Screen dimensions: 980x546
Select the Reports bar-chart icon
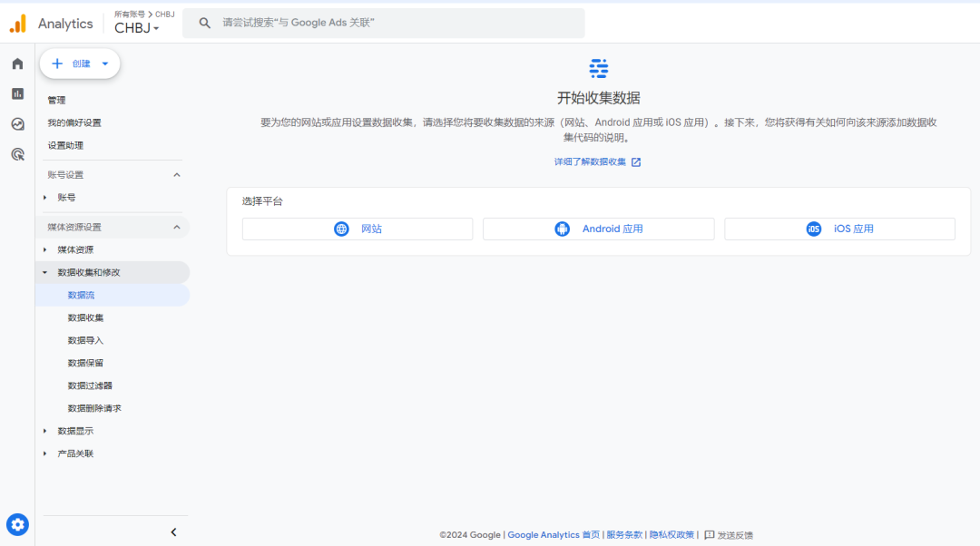16,93
